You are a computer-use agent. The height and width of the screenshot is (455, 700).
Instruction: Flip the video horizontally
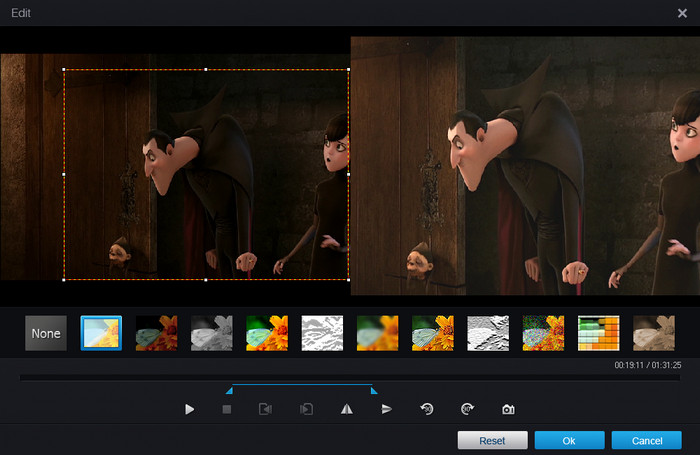(347, 409)
